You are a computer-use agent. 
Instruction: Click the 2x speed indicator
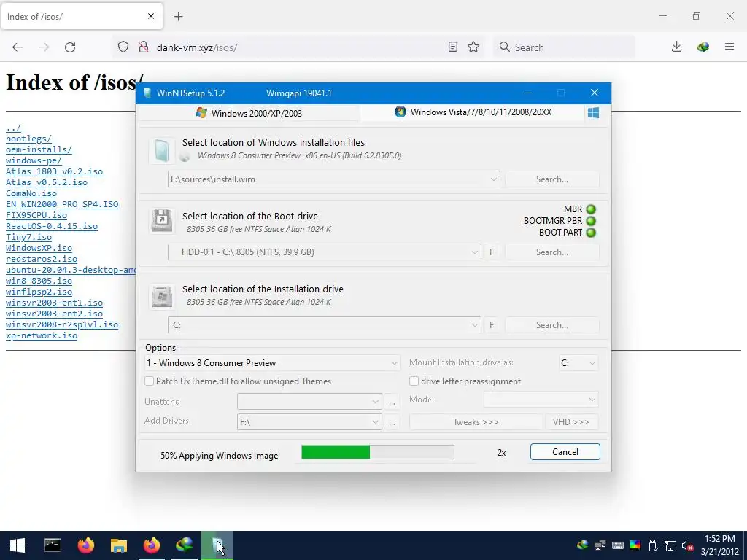coord(501,453)
